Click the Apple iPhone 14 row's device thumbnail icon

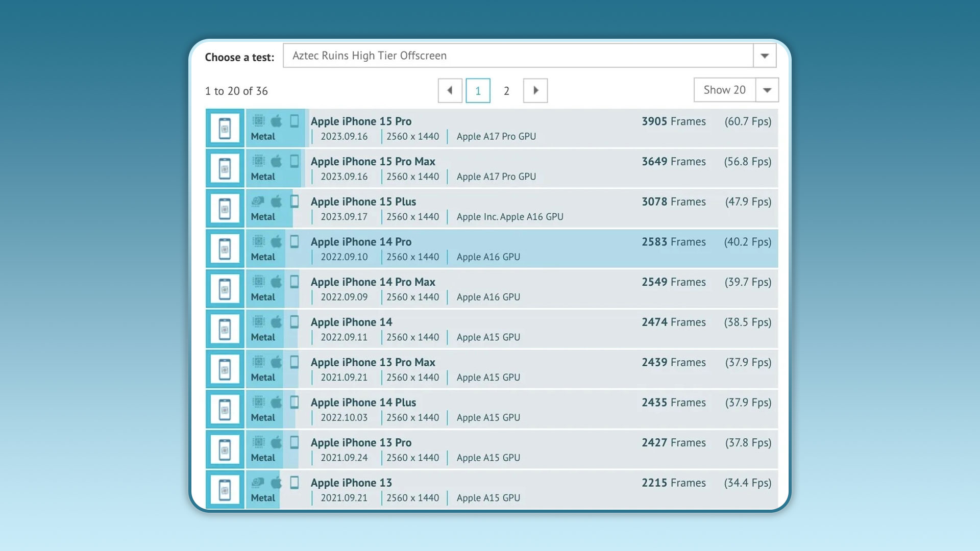tap(225, 329)
